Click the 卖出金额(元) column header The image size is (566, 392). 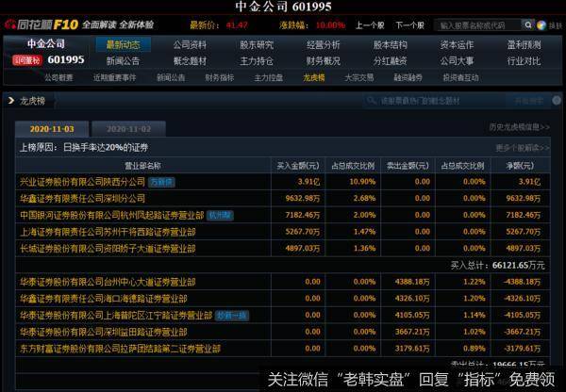(408, 166)
